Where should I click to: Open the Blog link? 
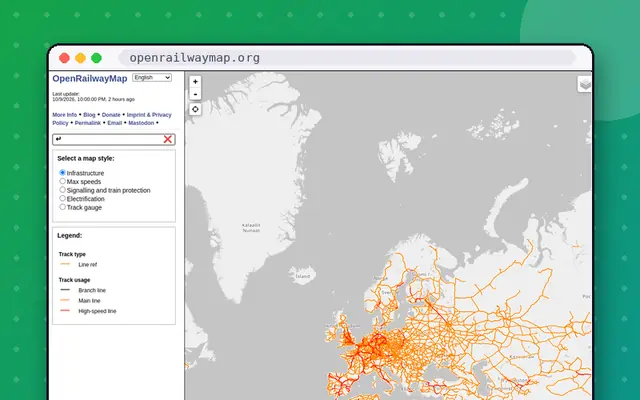click(89, 115)
